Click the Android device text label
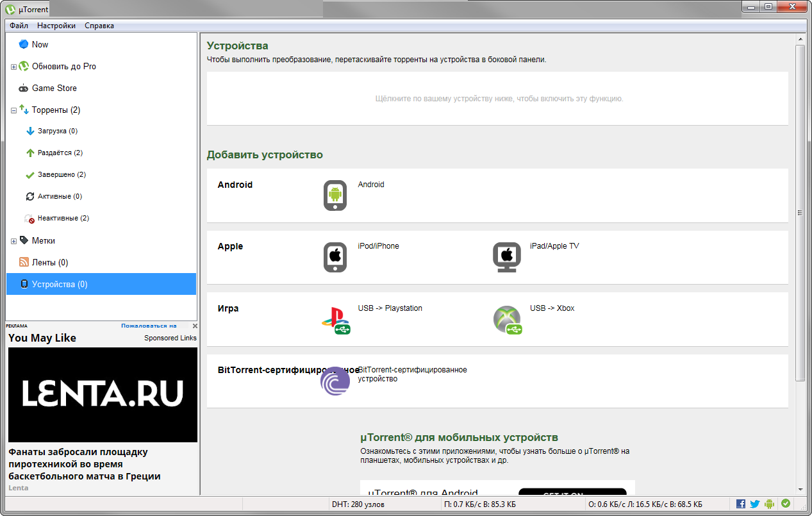 pos(371,185)
